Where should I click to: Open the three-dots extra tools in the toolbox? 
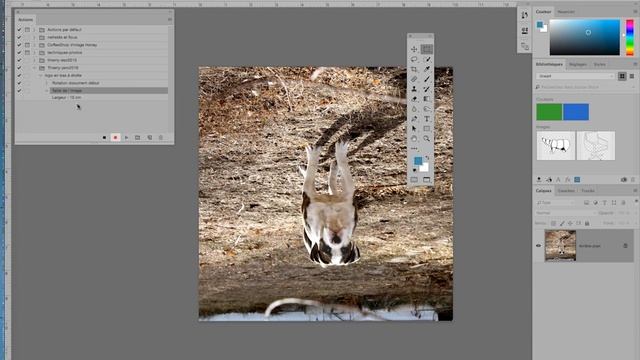pos(414,148)
